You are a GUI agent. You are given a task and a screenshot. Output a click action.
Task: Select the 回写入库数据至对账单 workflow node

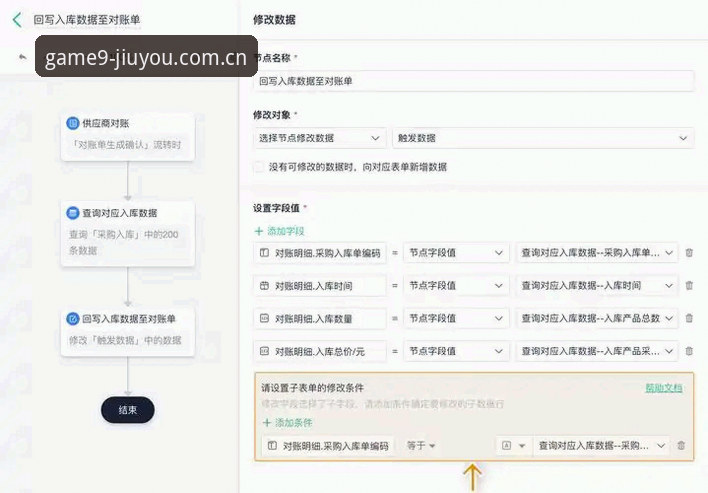click(x=128, y=332)
